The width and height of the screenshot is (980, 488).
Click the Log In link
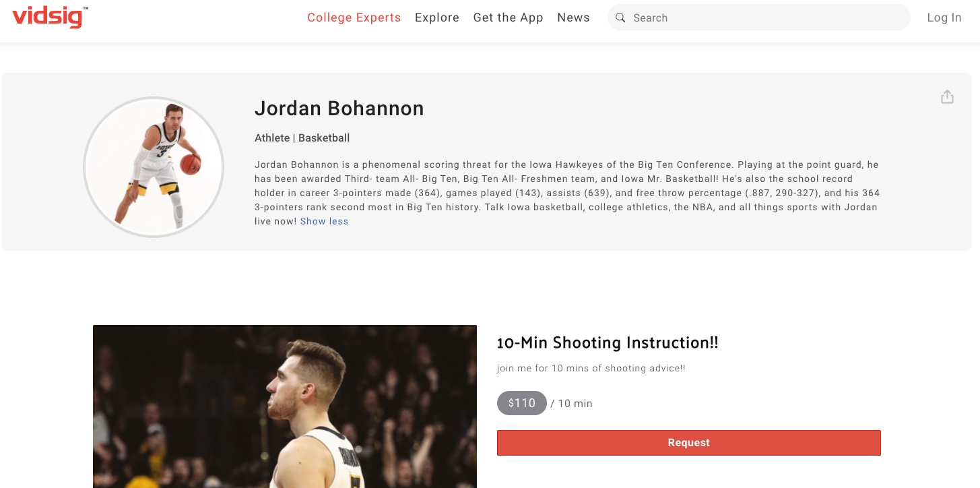click(944, 18)
